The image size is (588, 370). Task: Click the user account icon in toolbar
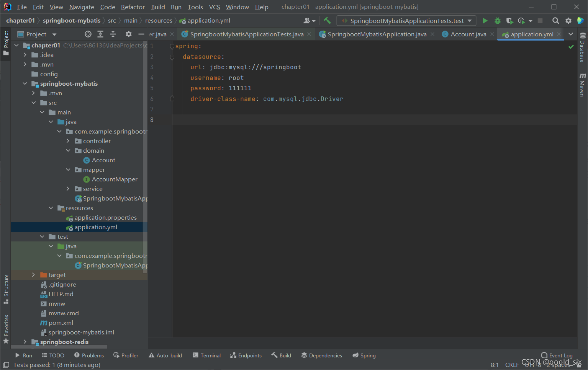(x=309, y=21)
